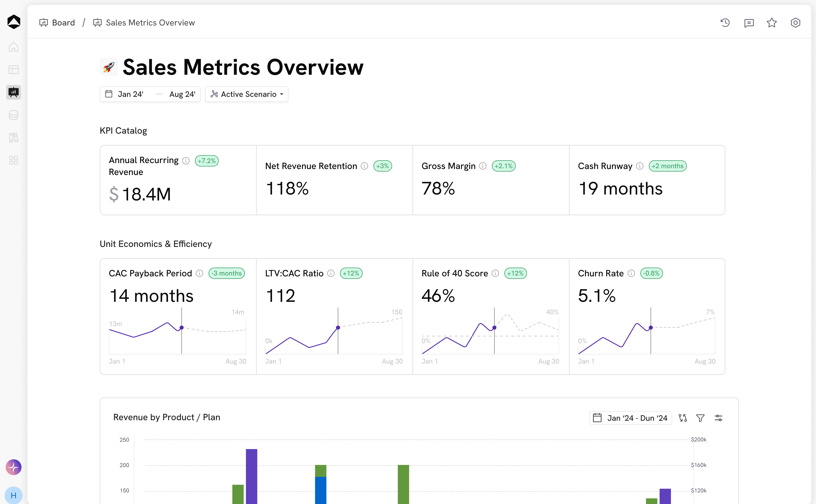Open the Jan '24 - Dun '24 date picker

[631, 418]
